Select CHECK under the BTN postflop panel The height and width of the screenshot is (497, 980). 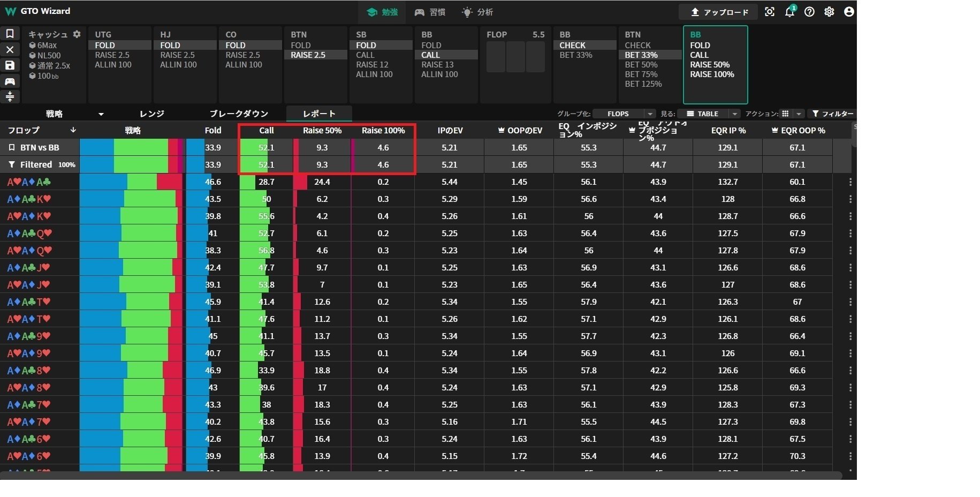(638, 46)
